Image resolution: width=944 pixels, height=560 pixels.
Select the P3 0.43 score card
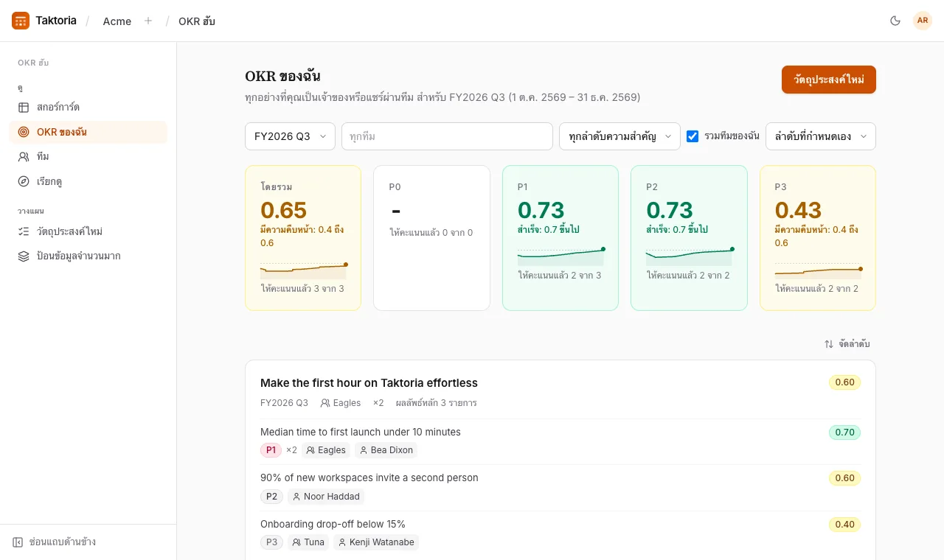click(818, 238)
